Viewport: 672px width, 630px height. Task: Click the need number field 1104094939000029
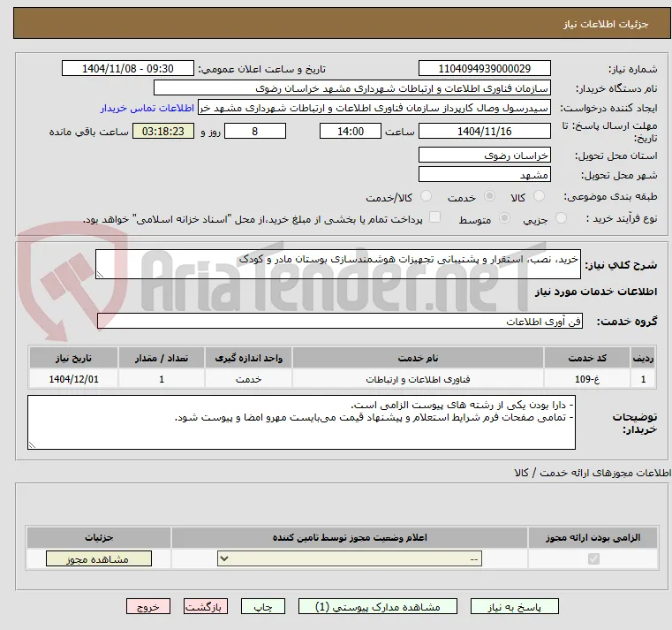(484, 69)
